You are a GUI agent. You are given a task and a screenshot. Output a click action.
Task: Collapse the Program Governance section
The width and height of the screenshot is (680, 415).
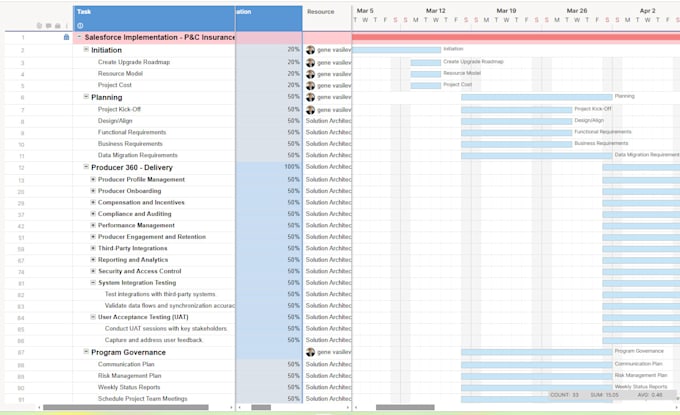pyautogui.click(x=86, y=352)
